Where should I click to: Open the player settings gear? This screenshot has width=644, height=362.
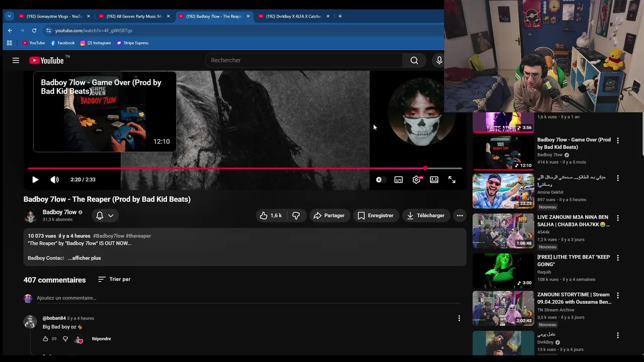coord(417,179)
